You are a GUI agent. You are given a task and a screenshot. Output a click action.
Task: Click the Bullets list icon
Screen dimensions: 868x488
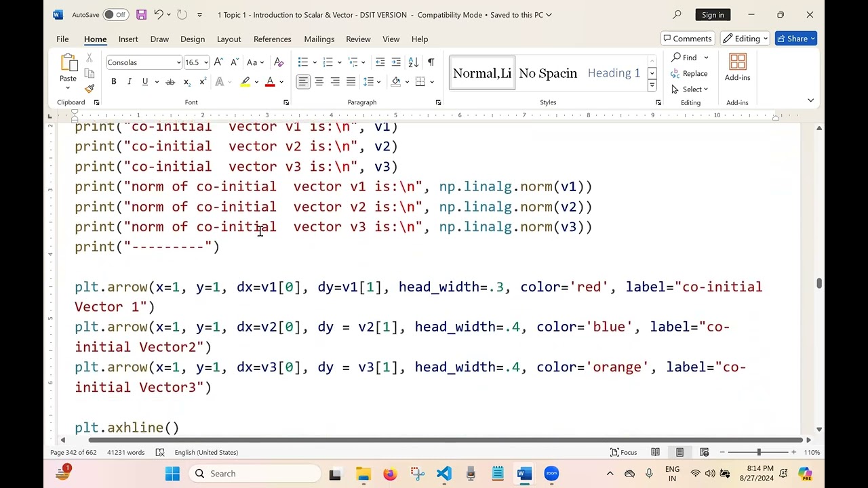(303, 62)
